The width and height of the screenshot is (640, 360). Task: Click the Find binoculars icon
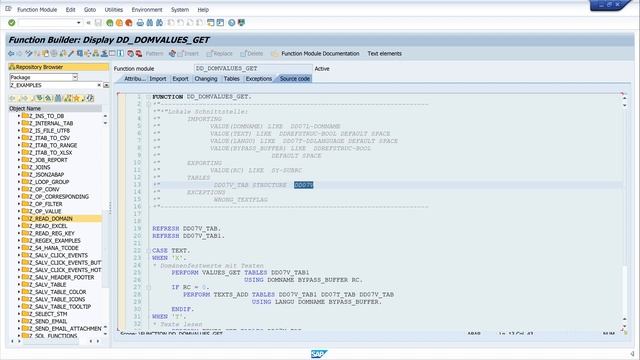150,23
